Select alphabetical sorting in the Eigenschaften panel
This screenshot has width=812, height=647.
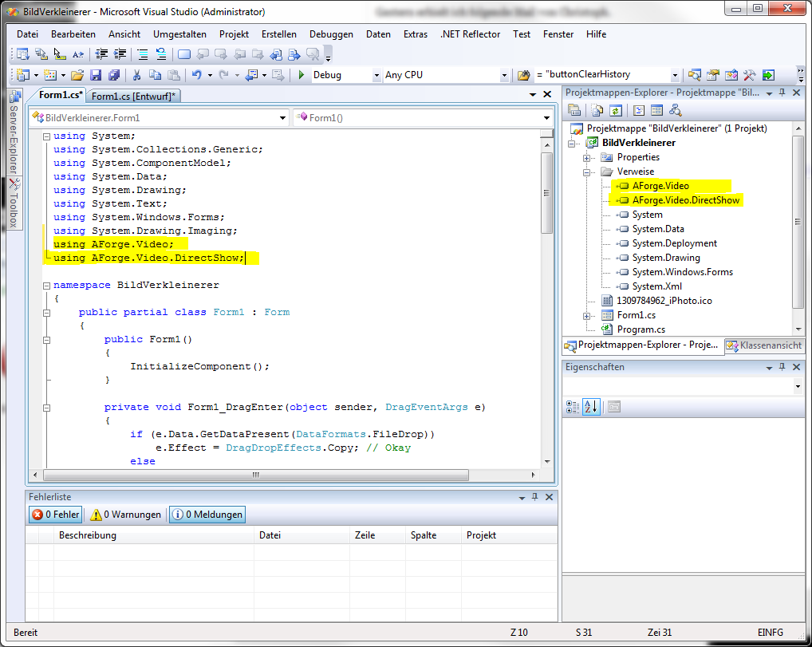pos(590,407)
